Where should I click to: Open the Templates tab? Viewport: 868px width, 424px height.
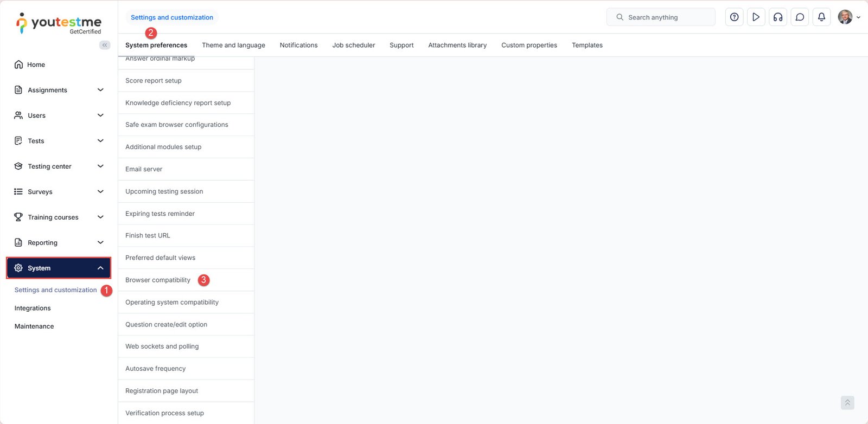[587, 45]
